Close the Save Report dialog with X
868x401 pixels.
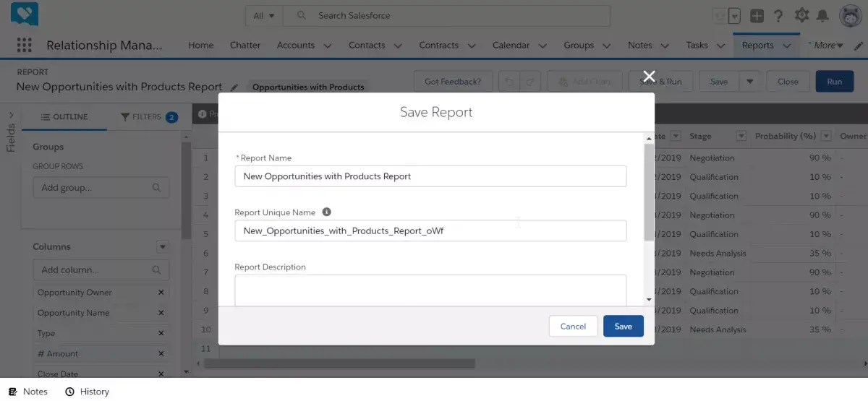coord(649,76)
